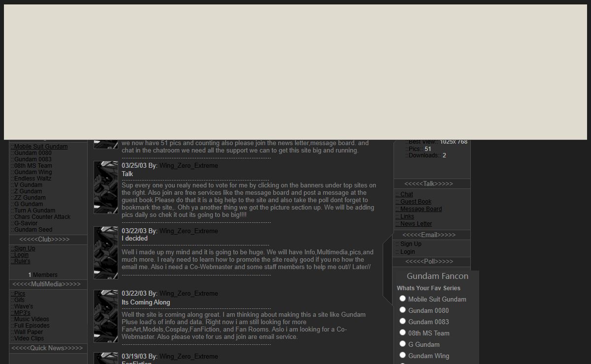Select G Gundam poll option
Image resolution: width=591 pixels, height=364 pixels.
pyautogui.click(x=402, y=344)
